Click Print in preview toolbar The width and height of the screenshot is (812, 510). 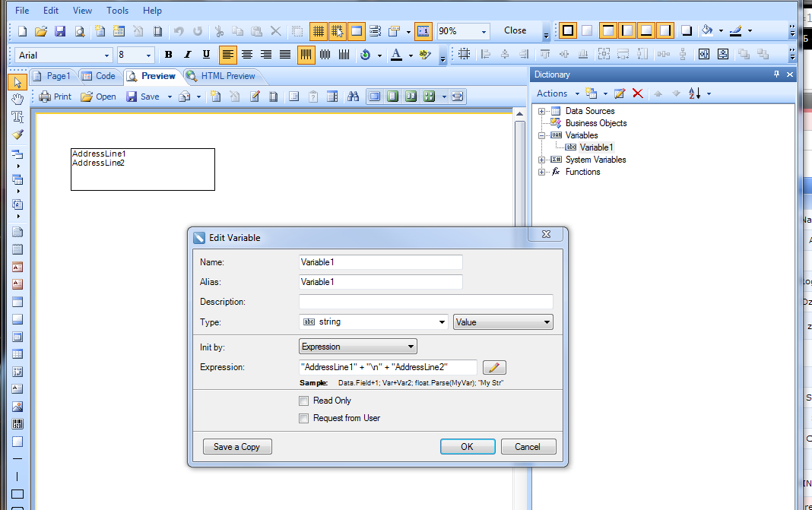(56, 97)
